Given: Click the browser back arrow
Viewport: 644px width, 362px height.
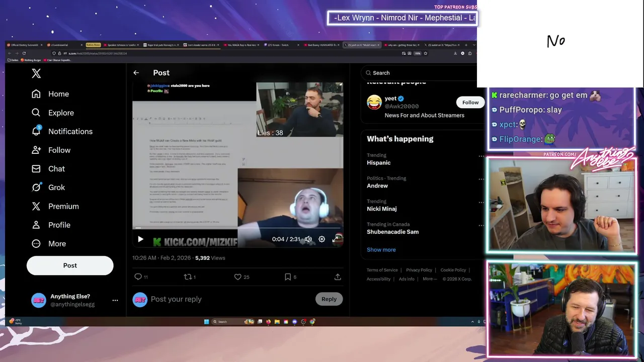Looking at the screenshot, I should (9, 53).
